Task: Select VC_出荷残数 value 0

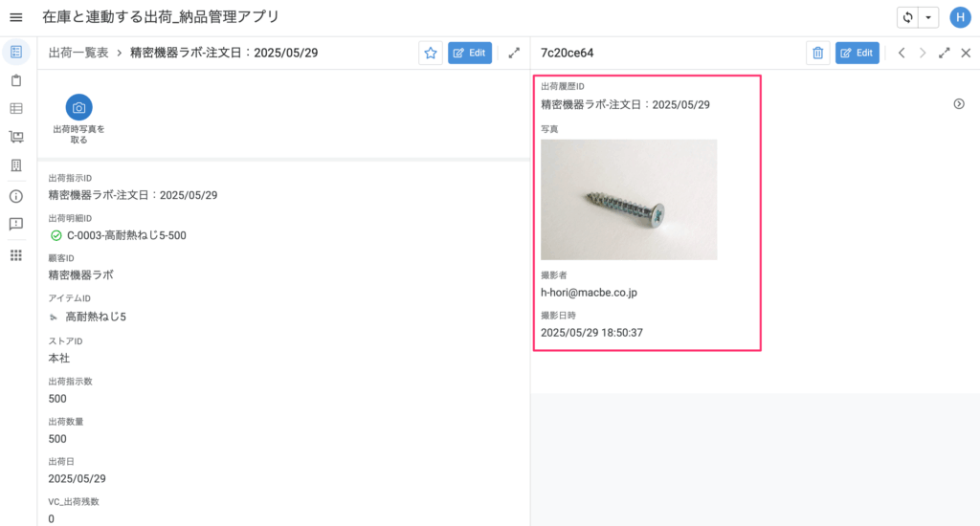Action: tap(52, 518)
